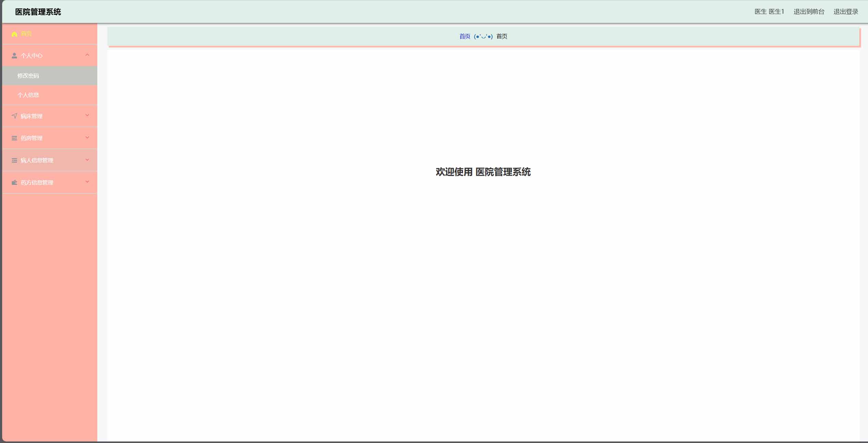Expand the 病人信息管理 chevron
868x443 pixels.
87,160
